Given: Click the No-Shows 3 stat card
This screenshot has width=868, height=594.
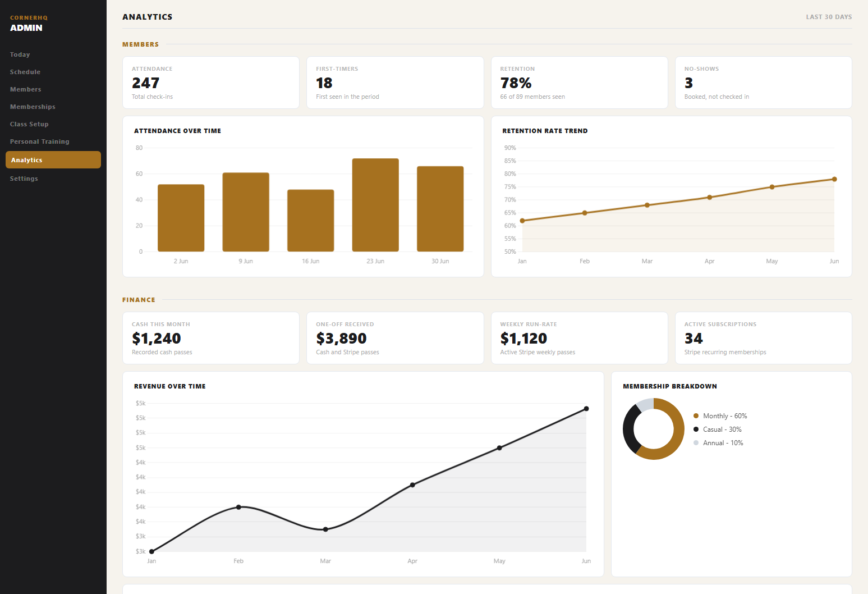Looking at the screenshot, I should tap(764, 83).
